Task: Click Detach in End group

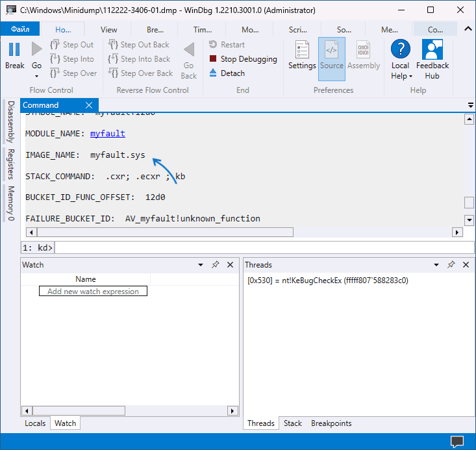Action: click(227, 73)
